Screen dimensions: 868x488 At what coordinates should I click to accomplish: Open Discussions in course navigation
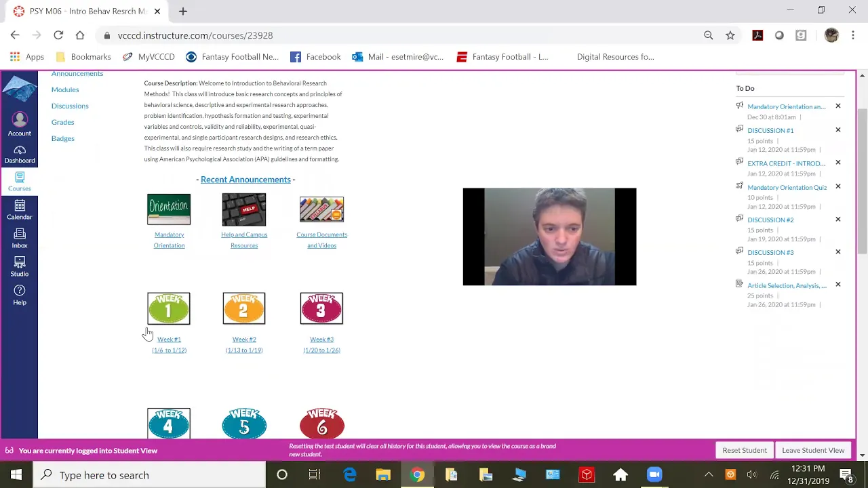pyautogui.click(x=70, y=106)
